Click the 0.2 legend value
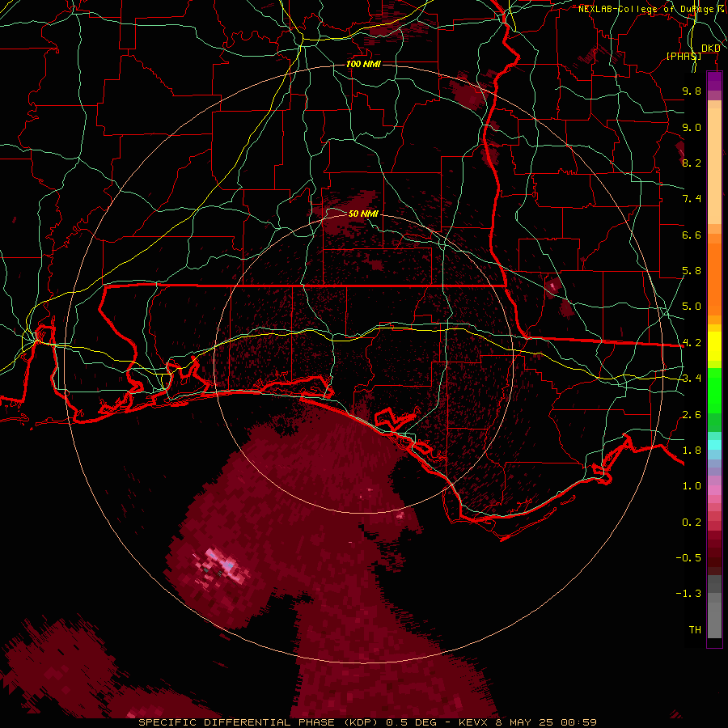The width and height of the screenshot is (728, 728). [x=692, y=523]
